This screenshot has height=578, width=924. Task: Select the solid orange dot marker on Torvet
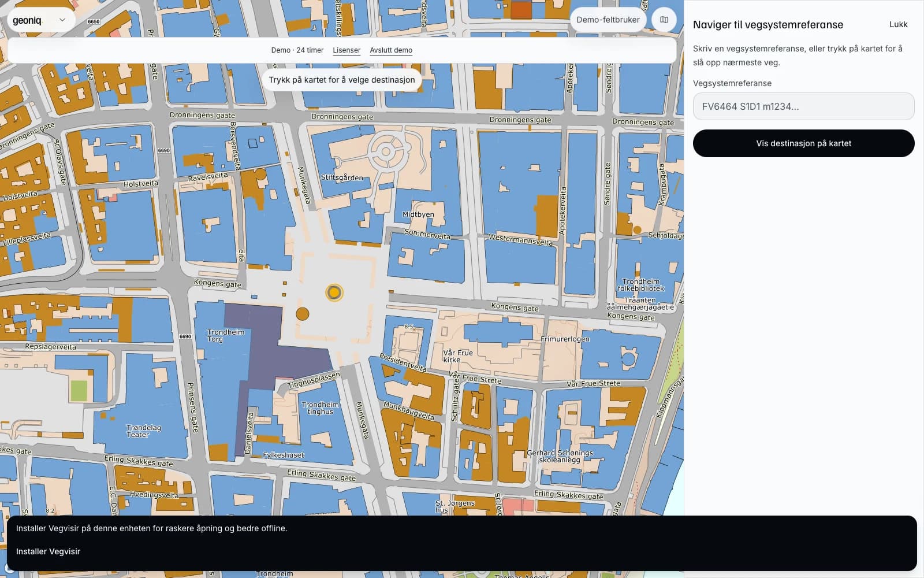click(x=303, y=314)
